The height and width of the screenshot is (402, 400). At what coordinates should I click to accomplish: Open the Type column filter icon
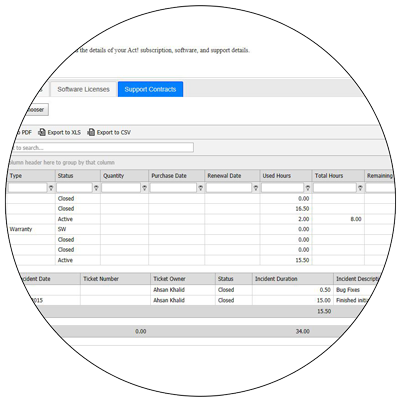pos(51,188)
